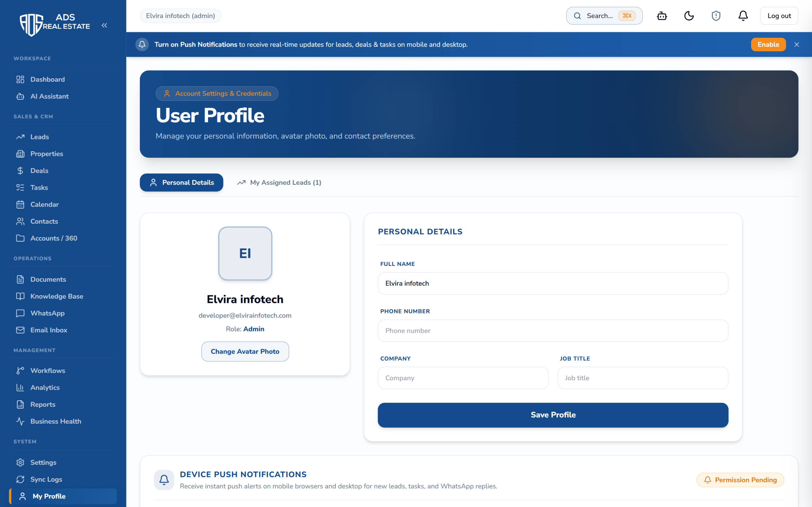The height and width of the screenshot is (507, 812).
Task: Open the security shield icon
Action: click(x=716, y=16)
